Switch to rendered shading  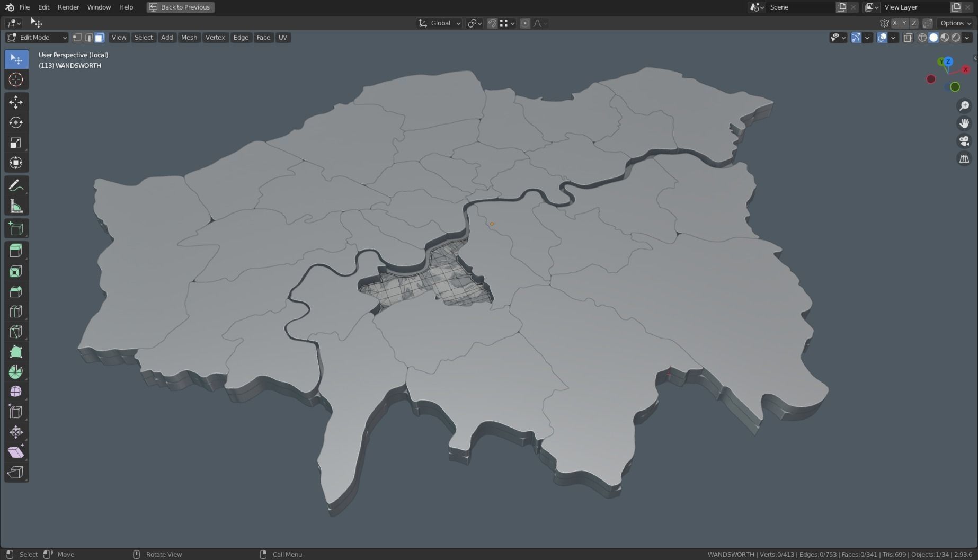[x=956, y=38]
